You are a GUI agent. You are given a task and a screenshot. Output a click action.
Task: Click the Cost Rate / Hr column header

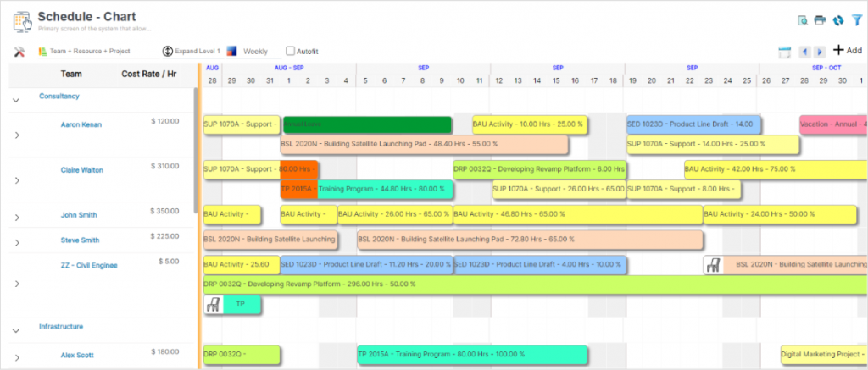coord(149,74)
